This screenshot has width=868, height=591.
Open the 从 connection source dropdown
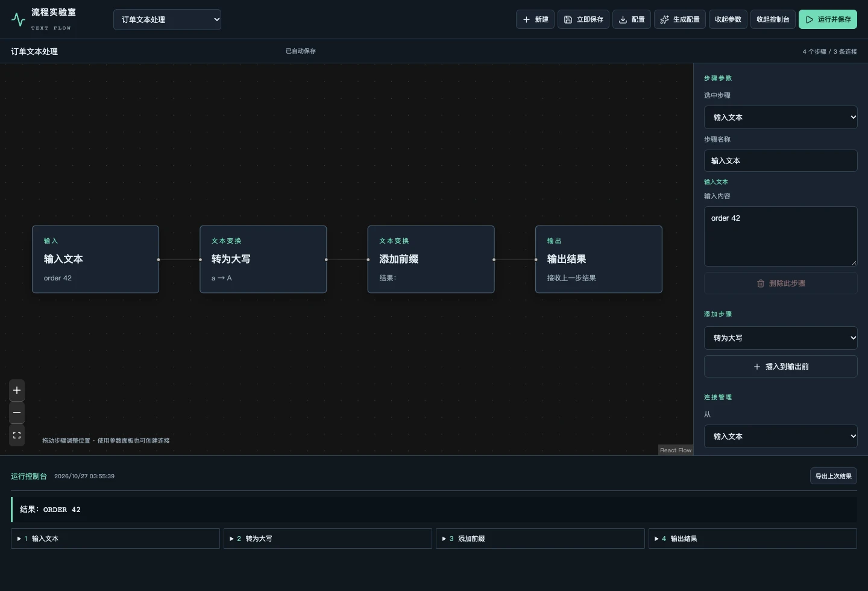click(x=781, y=436)
